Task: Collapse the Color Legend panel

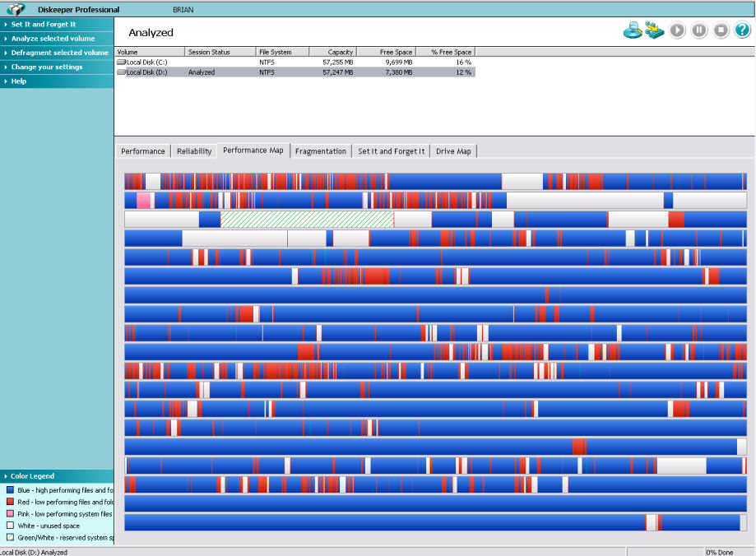Action: [57, 476]
